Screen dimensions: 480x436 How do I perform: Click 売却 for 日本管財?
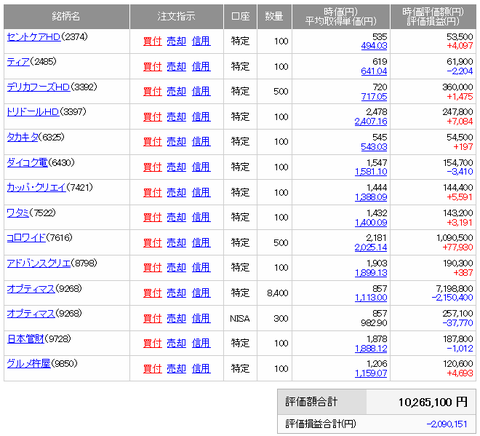(176, 343)
